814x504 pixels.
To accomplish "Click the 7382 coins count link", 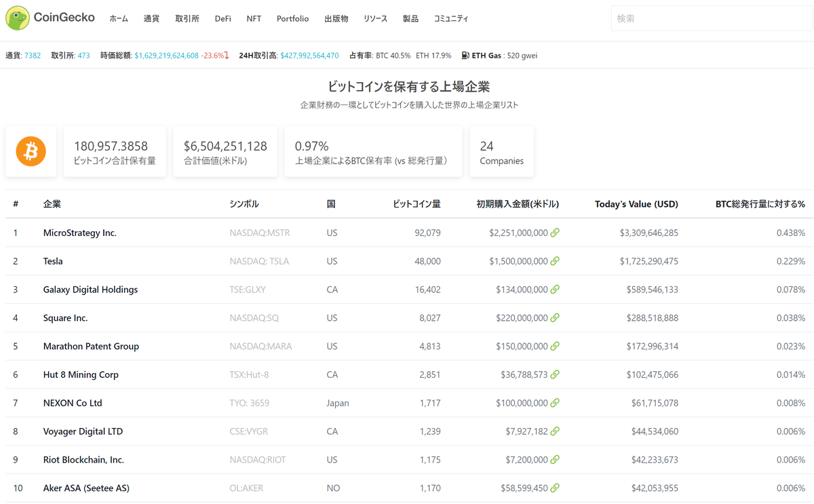I will 33,56.
